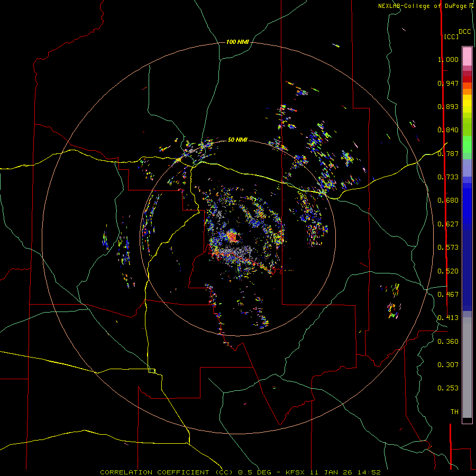
Task: Click the 0.573 legend value
Action: pyautogui.click(x=448, y=248)
